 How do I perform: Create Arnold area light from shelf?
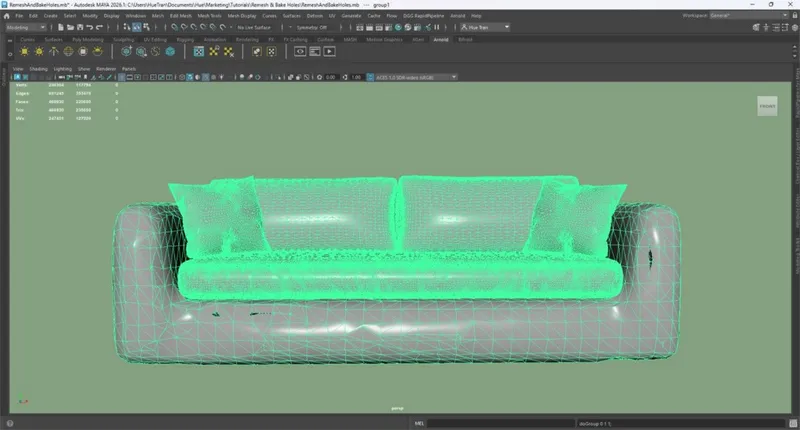click(x=24, y=52)
